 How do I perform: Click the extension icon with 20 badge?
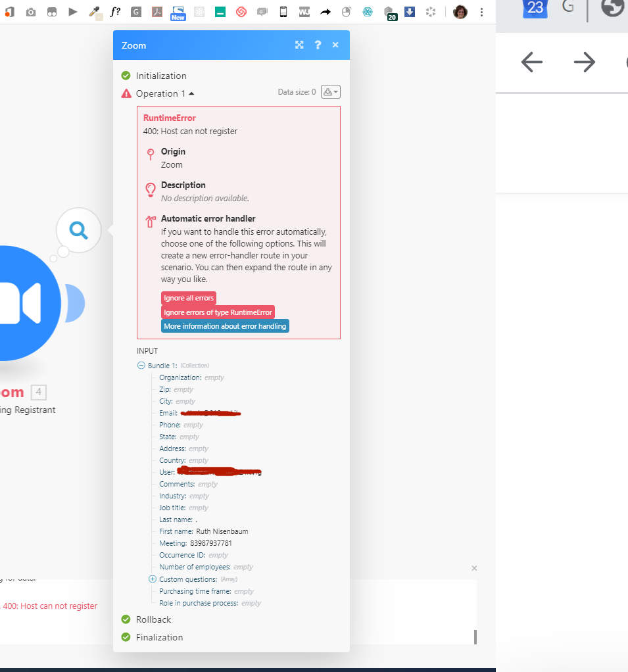click(x=390, y=13)
